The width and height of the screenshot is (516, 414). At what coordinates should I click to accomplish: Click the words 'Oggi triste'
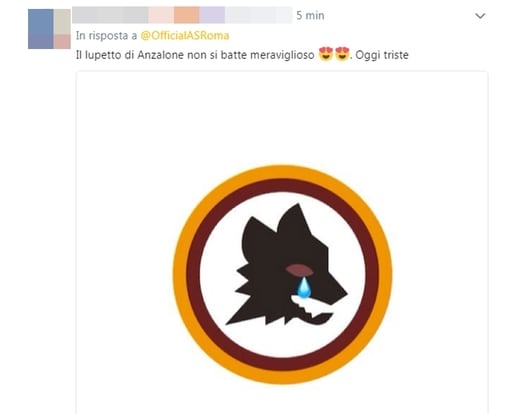coord(382,55)
